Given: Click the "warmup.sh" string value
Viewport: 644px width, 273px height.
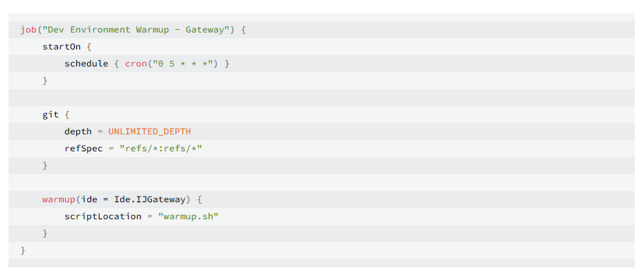Looking at the screenshot, I should coord(188,216).
